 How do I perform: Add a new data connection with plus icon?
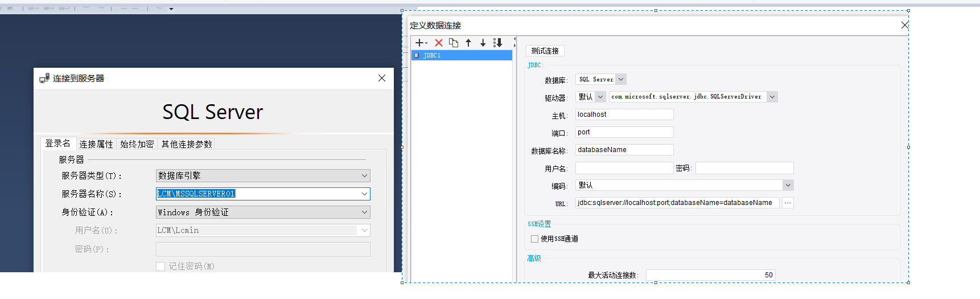click(421, 43)
